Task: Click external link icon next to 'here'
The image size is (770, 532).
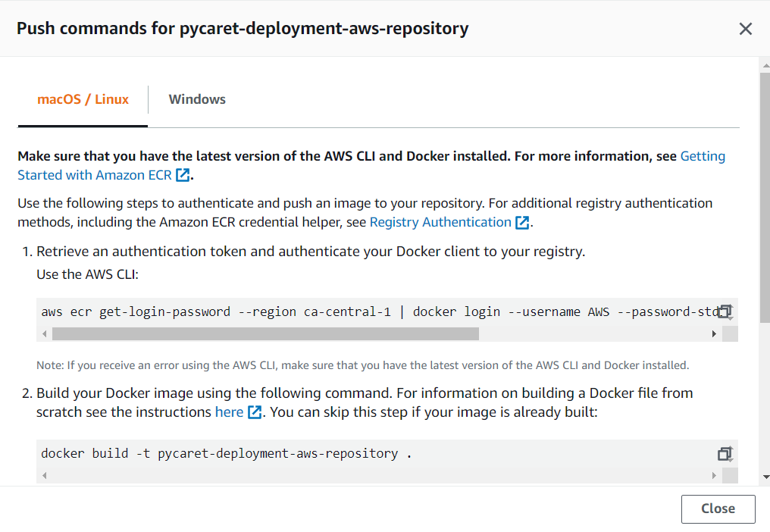Action: pyautogui.click(x=255, y=413)
